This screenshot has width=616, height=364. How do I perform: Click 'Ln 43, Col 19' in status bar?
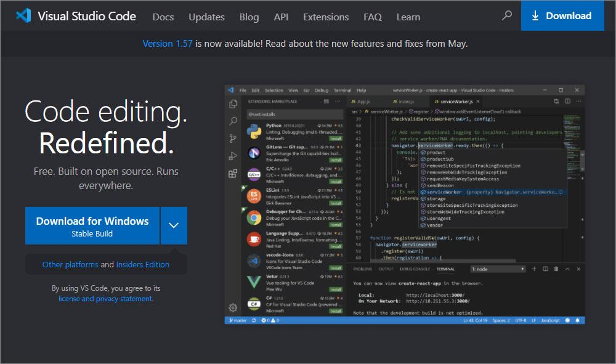[475, 320]
